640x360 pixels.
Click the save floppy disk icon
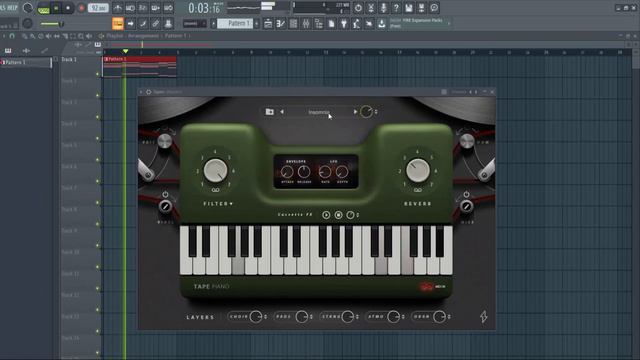pyautogui.click(x=409, y=8)
